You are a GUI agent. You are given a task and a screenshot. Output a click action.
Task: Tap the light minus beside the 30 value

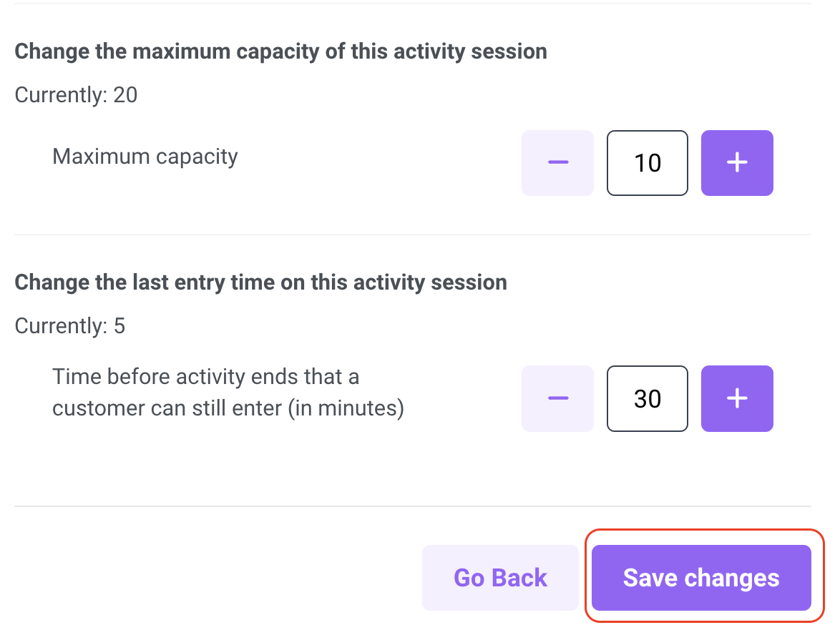(x=557, y=398)
